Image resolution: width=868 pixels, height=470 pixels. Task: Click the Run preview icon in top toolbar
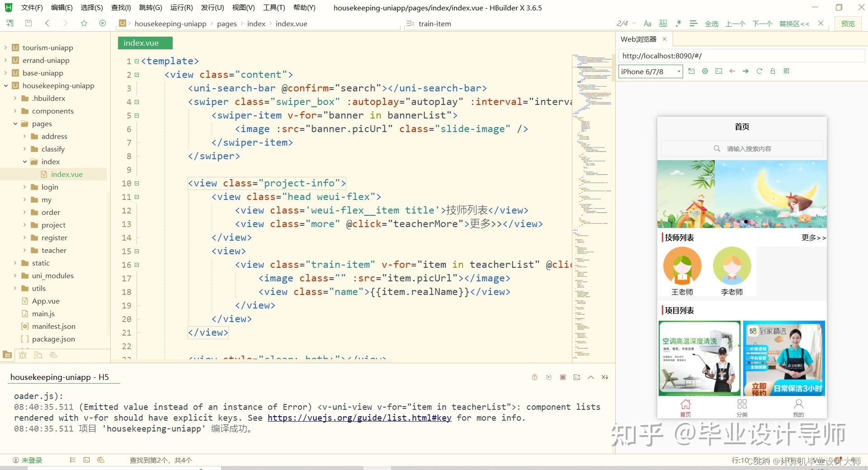point(103,23)
